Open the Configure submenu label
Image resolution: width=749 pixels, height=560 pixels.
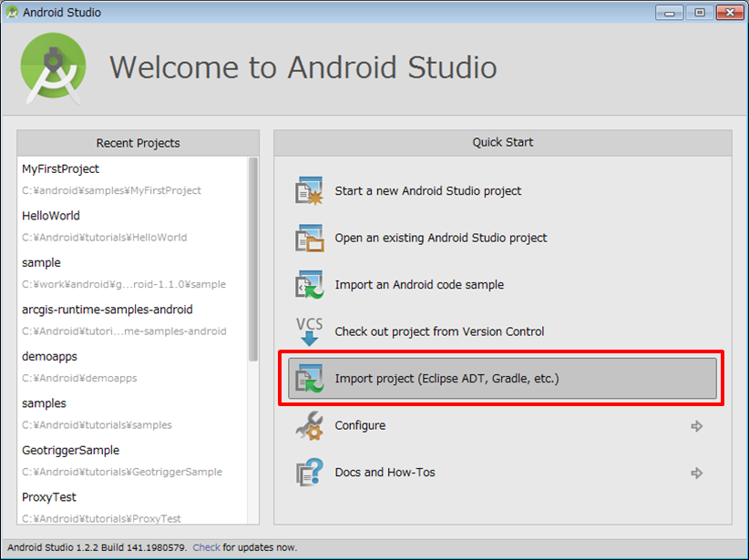click(x=360, y=425)
